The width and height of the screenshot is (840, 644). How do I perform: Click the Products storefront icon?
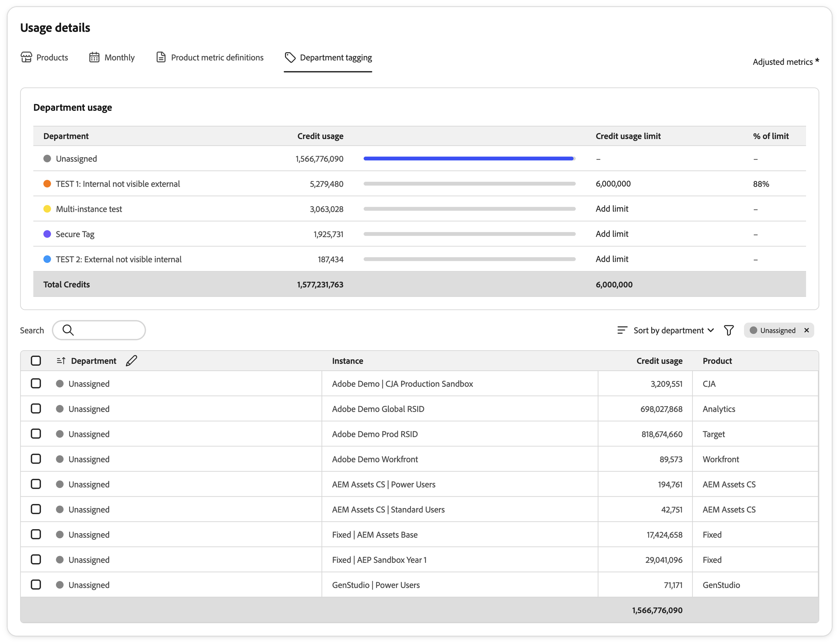(27, 57)
